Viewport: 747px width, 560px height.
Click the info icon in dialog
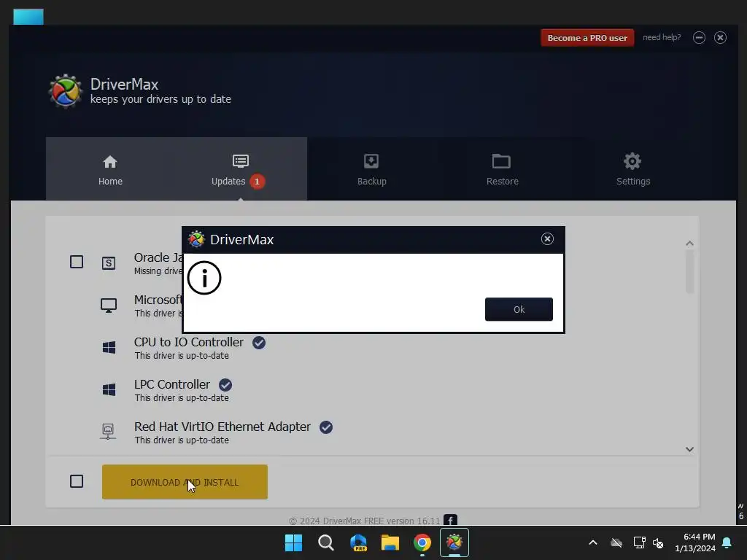coord(204,278)
